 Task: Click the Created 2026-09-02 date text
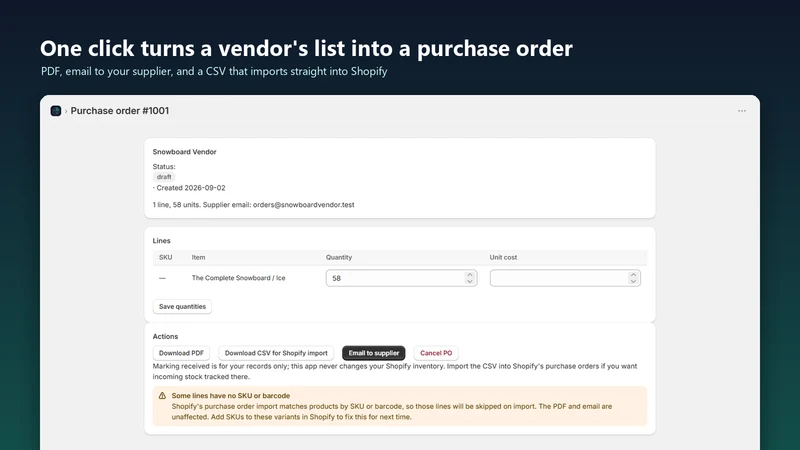(191, 188)
